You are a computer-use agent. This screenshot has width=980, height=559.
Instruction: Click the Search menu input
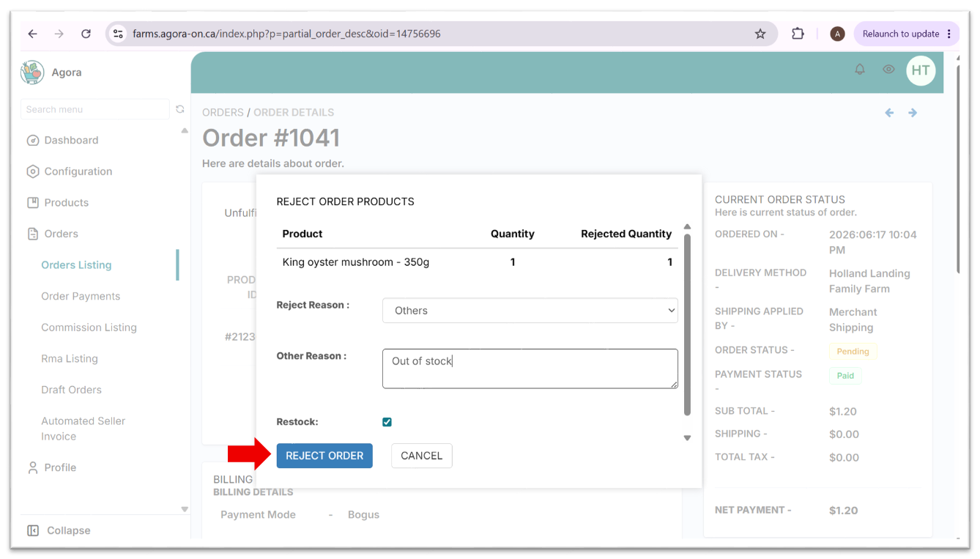pyautogui.click(x=95, y=109)
